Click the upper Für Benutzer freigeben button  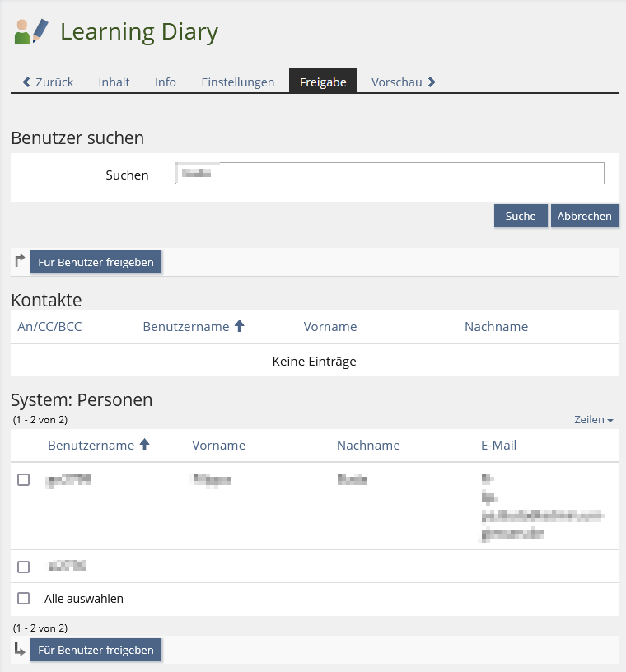96,262
